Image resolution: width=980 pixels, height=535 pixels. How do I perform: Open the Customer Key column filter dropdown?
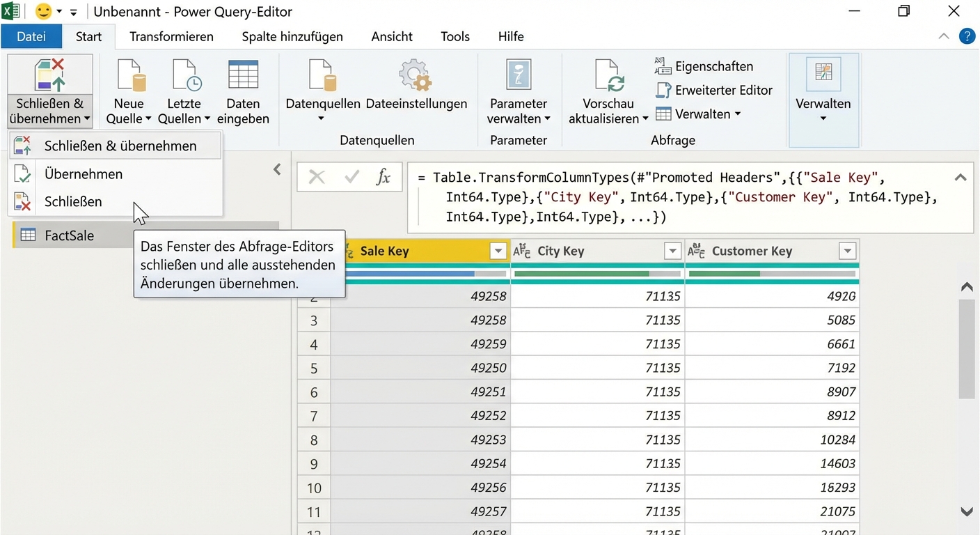tap(846, 251)
